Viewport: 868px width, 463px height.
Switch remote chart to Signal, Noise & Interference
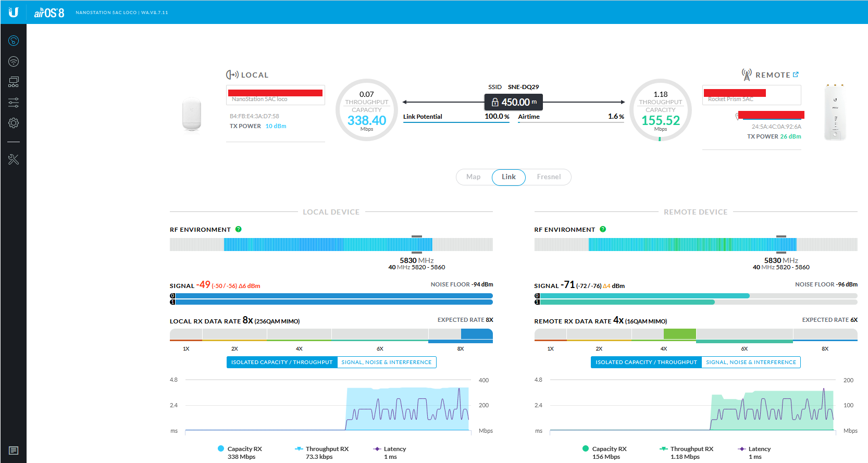(x=751, y=362)
